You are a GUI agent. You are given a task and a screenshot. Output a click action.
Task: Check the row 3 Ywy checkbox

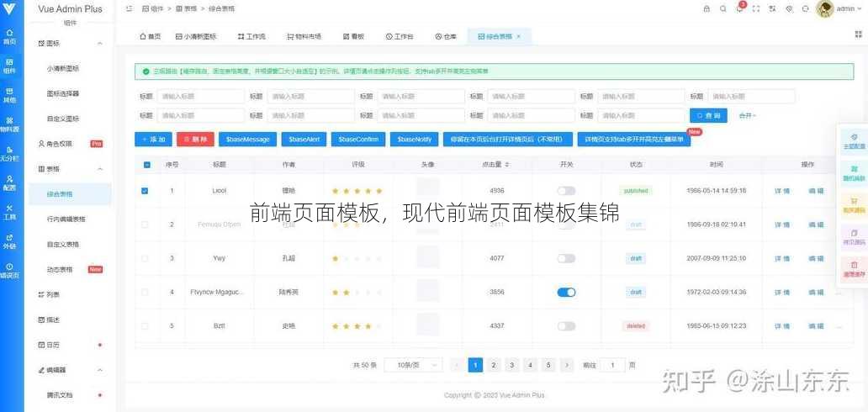pos(145,259)
